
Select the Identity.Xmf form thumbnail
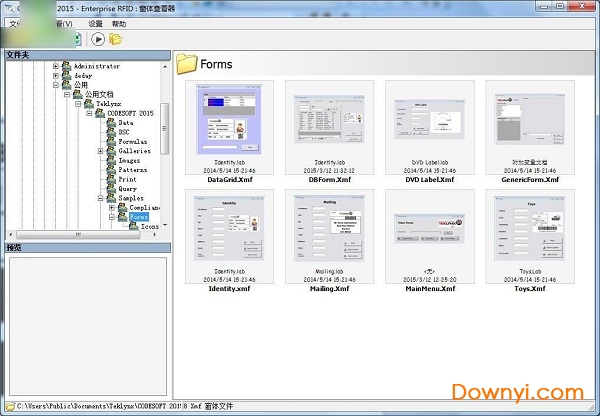(x=230, y=229)
